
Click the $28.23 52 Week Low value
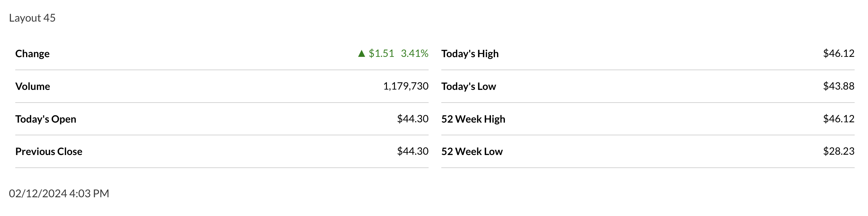coord(838,152)
